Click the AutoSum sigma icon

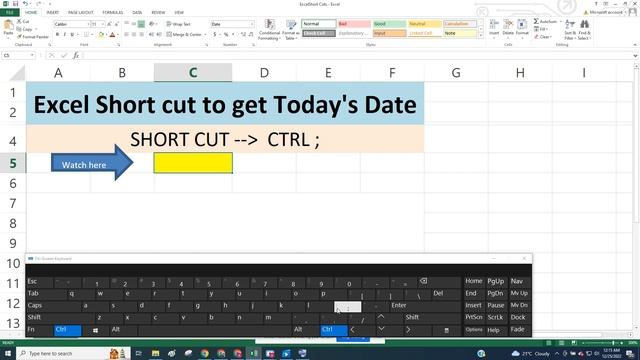point(536,21)
